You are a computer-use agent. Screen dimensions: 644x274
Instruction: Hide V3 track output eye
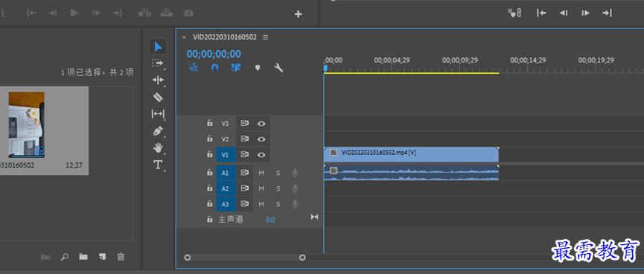[261, 124]
